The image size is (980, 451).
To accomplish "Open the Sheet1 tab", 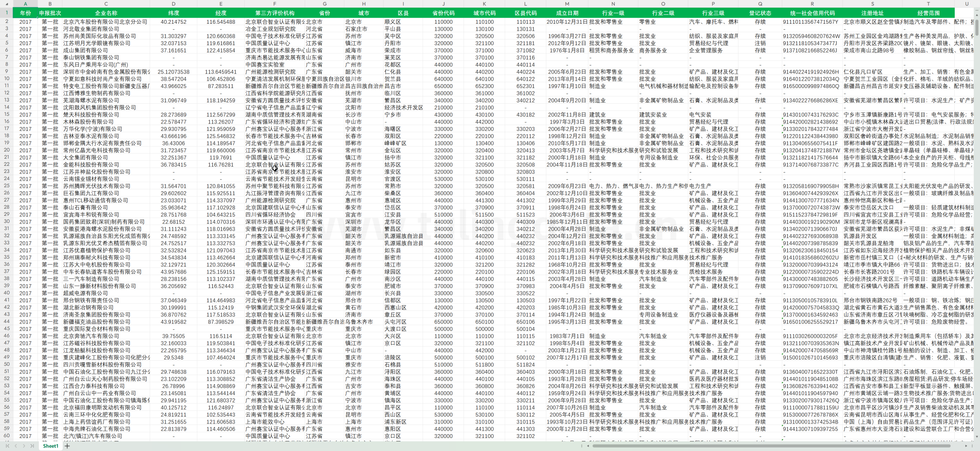I will pos(51,446).
